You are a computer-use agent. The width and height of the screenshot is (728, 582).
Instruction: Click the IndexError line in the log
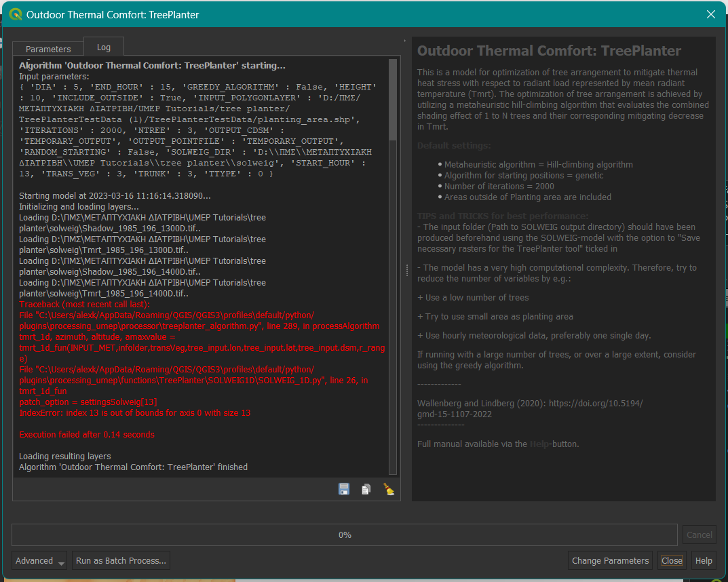pos(134,412)
